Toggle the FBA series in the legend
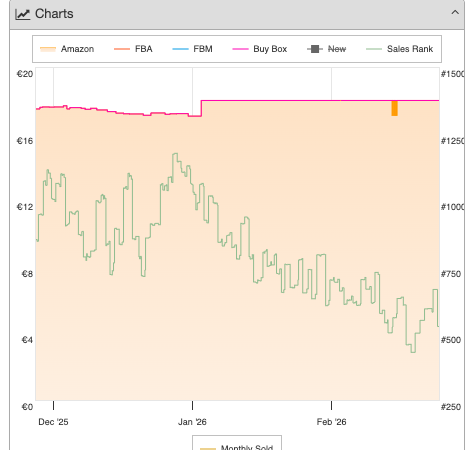This screenshot has width=474, height=450. tap(133, 49)
